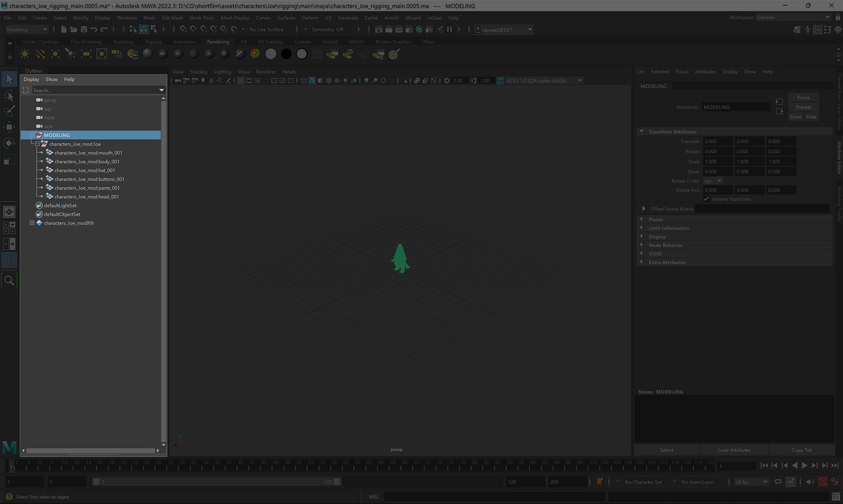
Task: Click the Focus button in Attribute Editor
Action: [803, 97]
